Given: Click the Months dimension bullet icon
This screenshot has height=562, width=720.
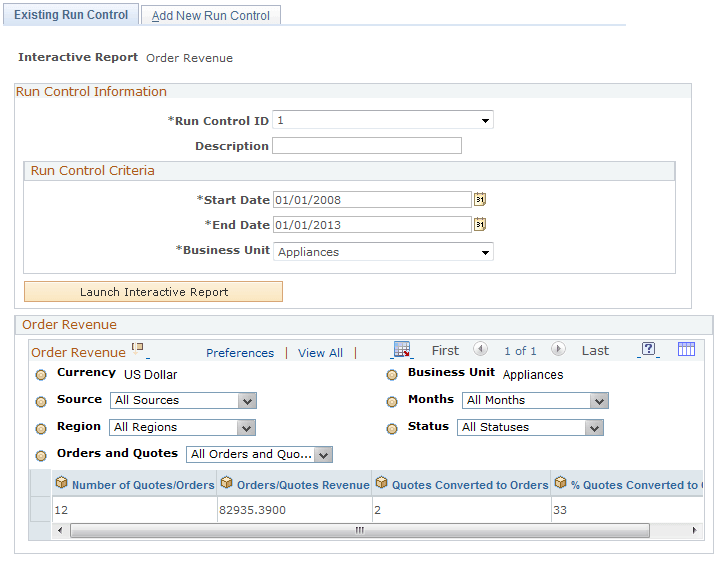Looking at the screenshot, I should point(392,402).
